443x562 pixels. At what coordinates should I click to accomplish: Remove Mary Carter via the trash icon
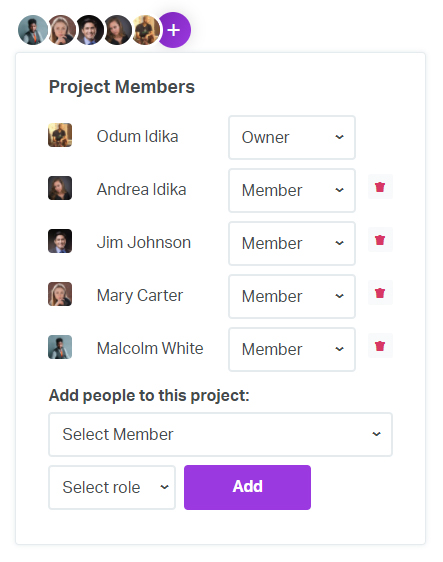coord(380,293)
